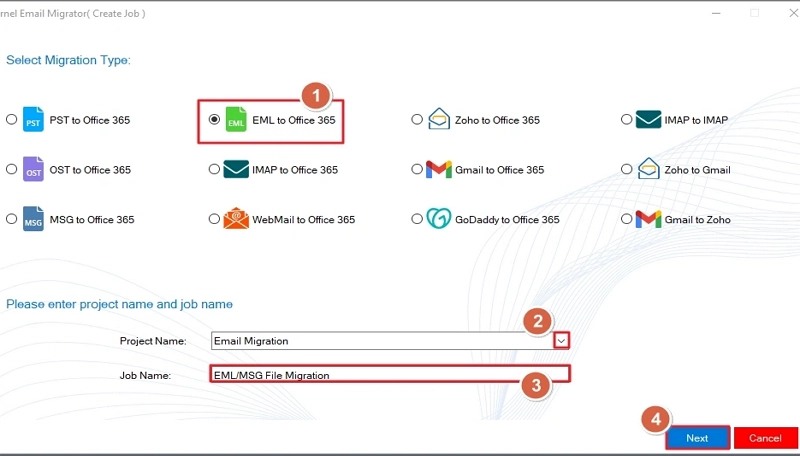Close the Create Job window
This screenshot has width=800, height=456.
tap(793, 13)
